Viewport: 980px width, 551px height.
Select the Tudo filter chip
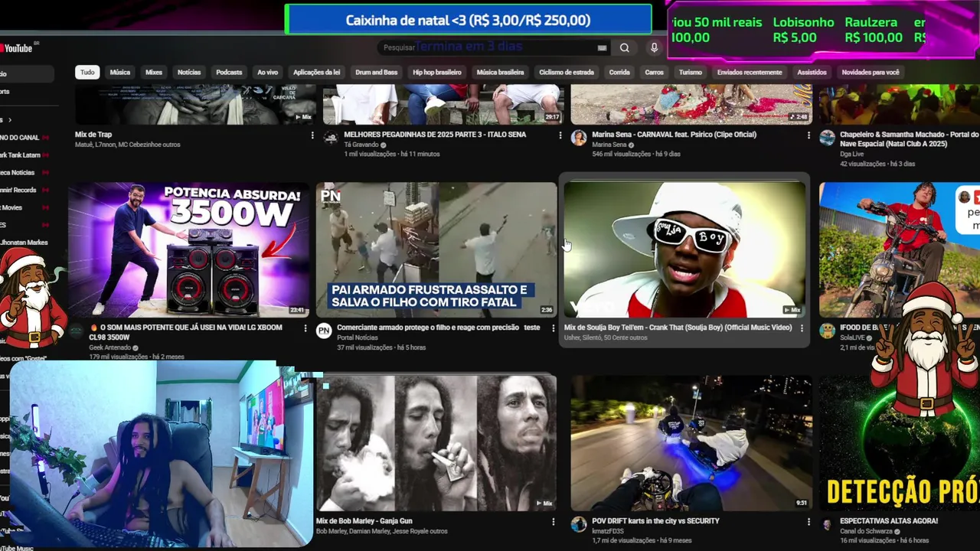pyautogui.click(x=87, y=72)
